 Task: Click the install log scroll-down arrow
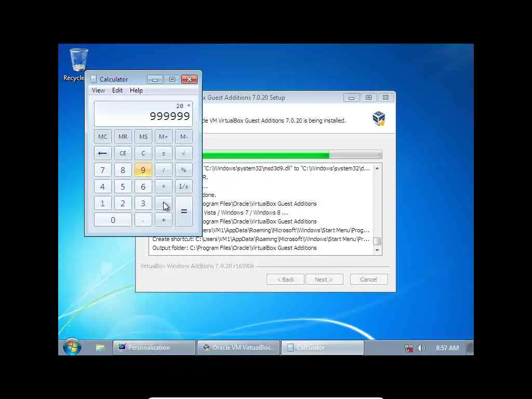pyautogui.click(x=377, y=250)
